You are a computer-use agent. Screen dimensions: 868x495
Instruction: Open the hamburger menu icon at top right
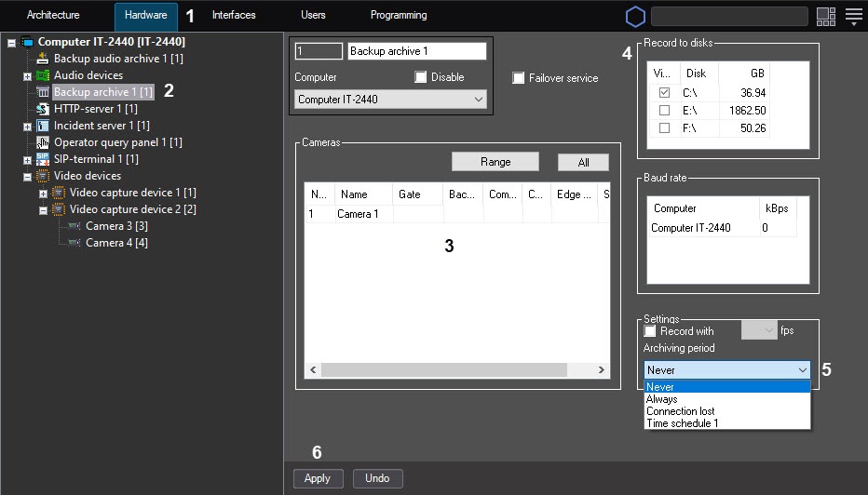pyautogui.click(x=853, y=16)
